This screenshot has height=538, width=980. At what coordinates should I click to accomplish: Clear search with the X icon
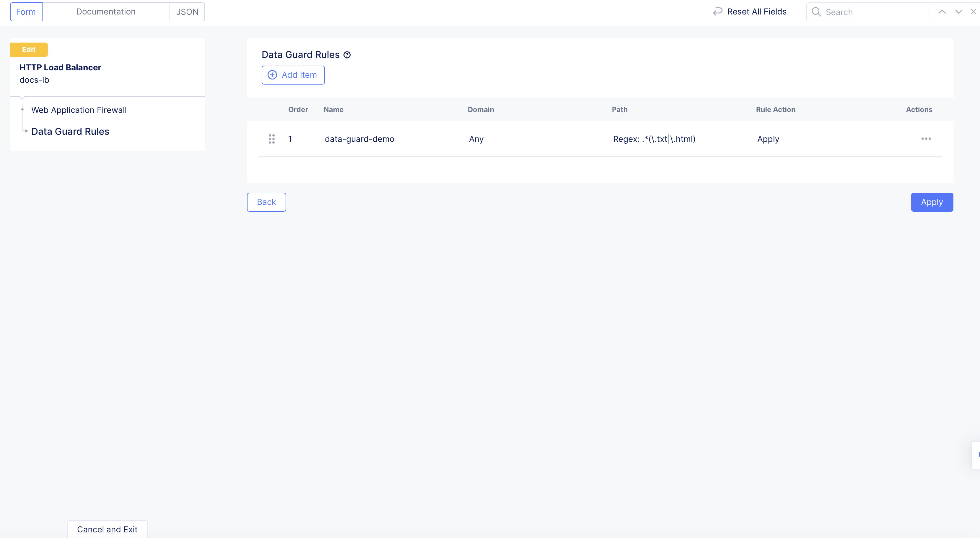973,12
